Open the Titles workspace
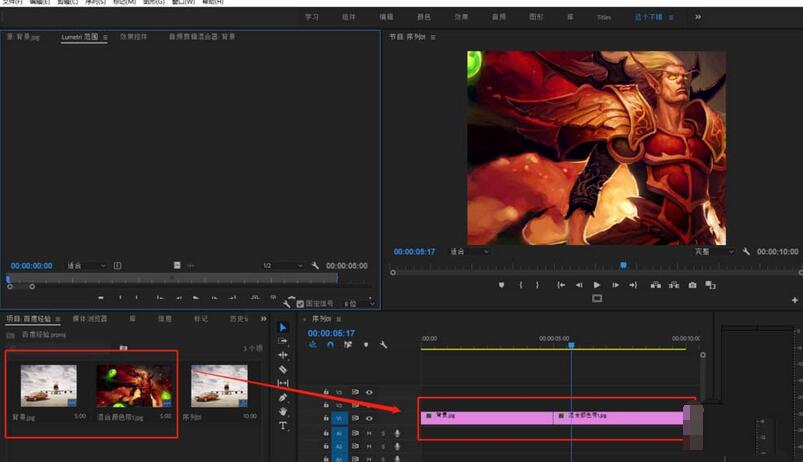Image resolution: width=803 pixels, height=462 pixels. [604, 17]
